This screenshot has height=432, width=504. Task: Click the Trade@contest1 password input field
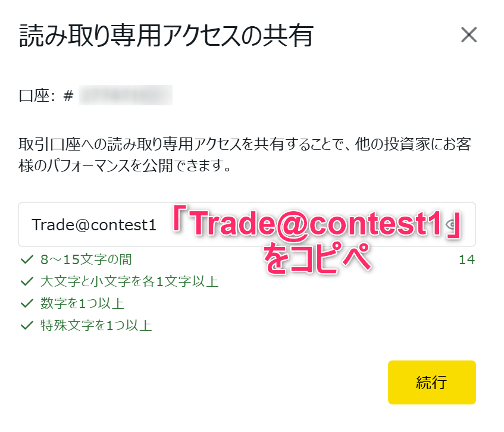click(x=247, y=224)
